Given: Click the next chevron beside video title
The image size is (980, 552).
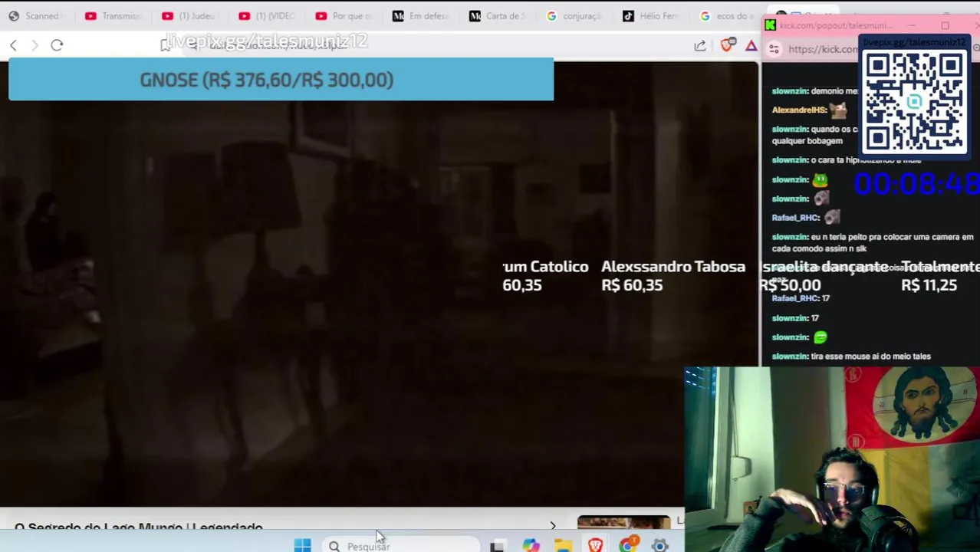Looking at the screenshot, I should (553, 526).
